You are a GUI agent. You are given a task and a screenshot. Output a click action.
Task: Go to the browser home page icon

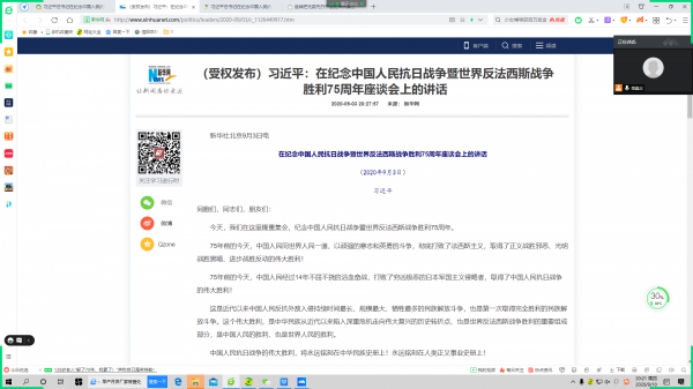(x=69, y=20)
